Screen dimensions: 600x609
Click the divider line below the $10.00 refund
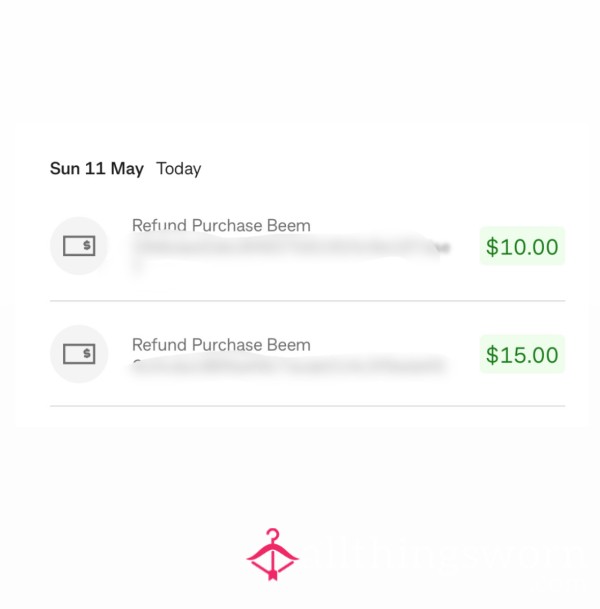point(308,301)
